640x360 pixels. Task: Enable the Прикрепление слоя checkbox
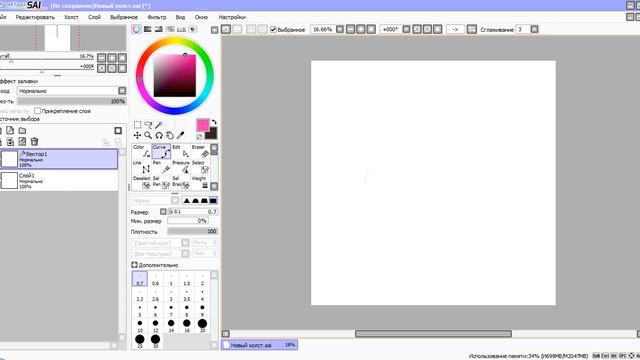pos(38,111)
